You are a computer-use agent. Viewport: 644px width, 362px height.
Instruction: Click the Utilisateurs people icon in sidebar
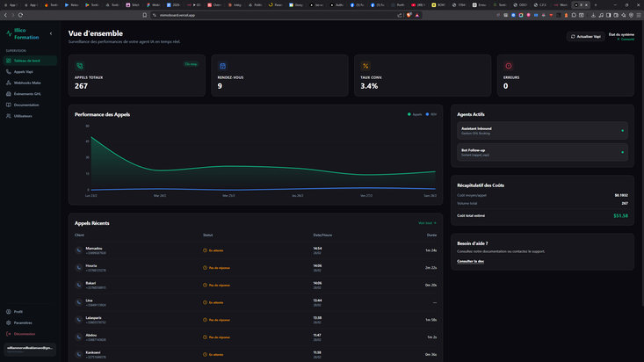pyautogui.click(x=10, y=116)
